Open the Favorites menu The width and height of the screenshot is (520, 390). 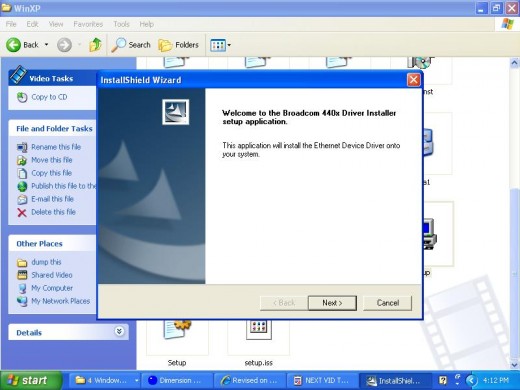pyautogui.click(x=88, y=24)
